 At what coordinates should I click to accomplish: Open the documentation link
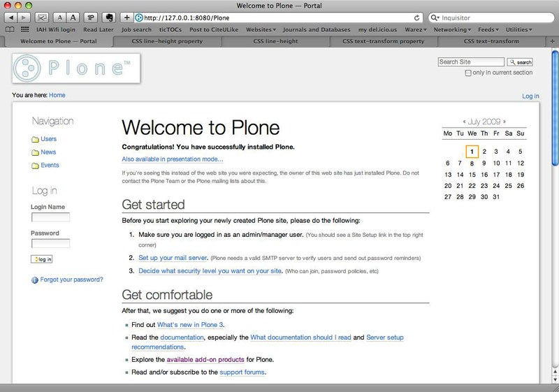pos(182,337)
